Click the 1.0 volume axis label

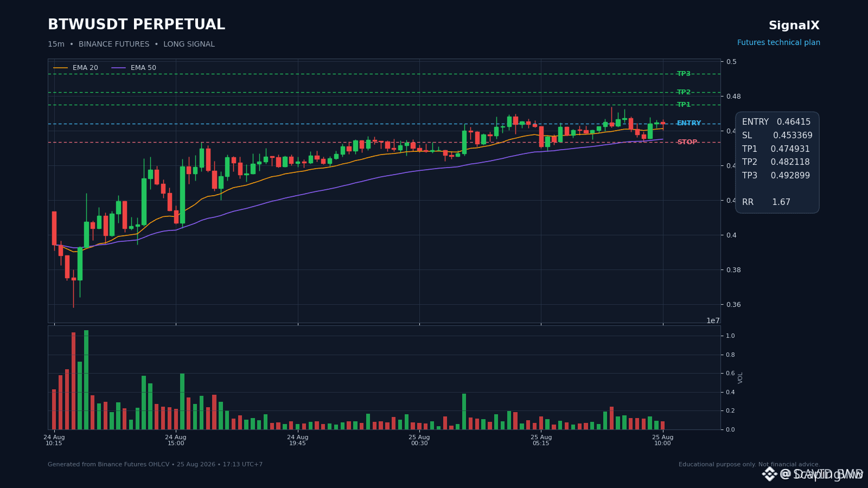pos(730,336)
